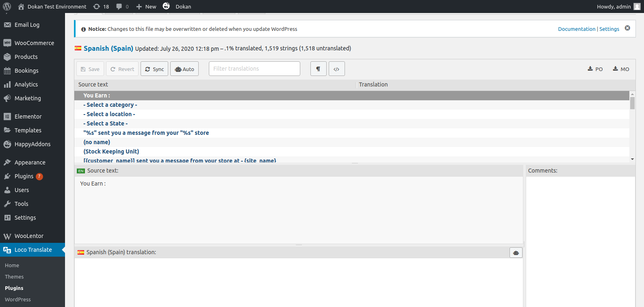Focus the Filter translations field
The image size is (644, 307).
pos(254,69)
